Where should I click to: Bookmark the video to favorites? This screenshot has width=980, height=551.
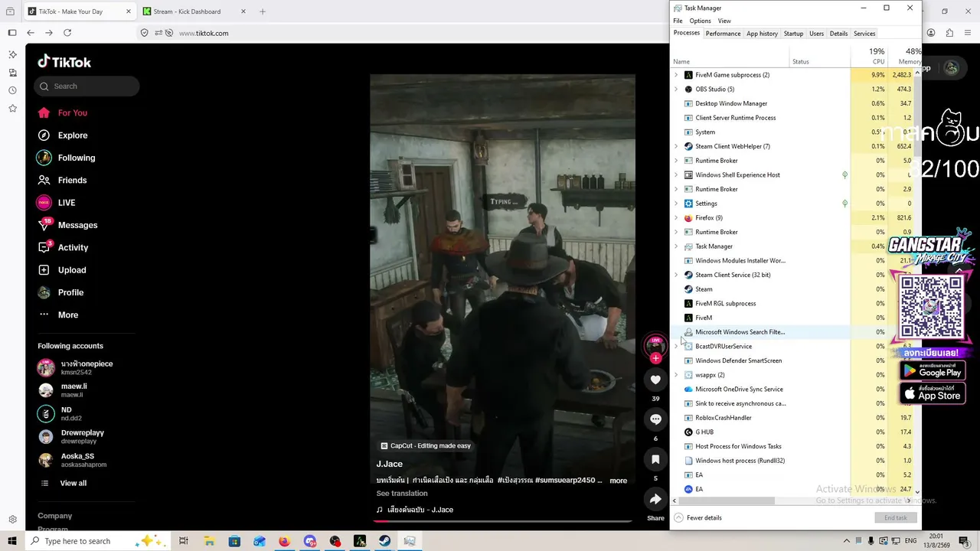655,459
